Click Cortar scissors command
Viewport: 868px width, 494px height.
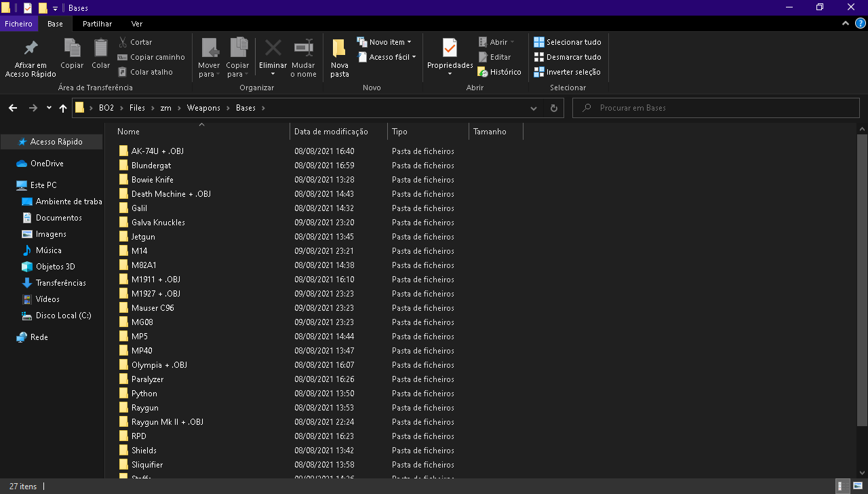coord(135,42)
